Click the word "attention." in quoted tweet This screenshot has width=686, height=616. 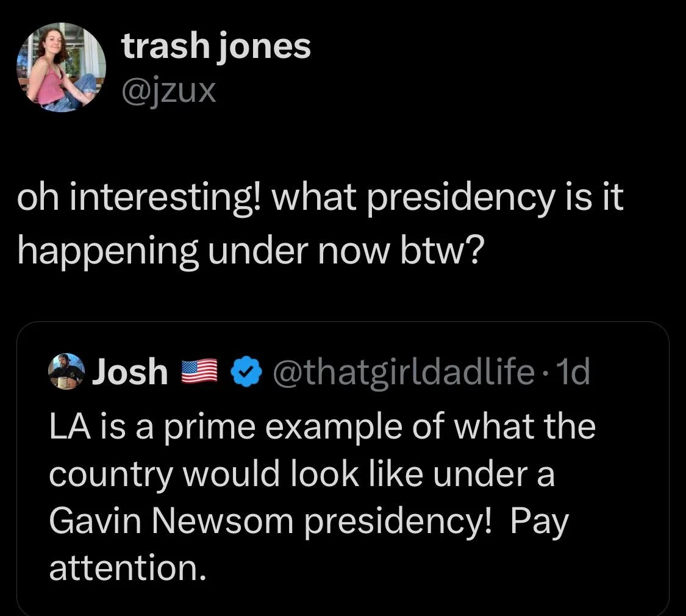128,568
